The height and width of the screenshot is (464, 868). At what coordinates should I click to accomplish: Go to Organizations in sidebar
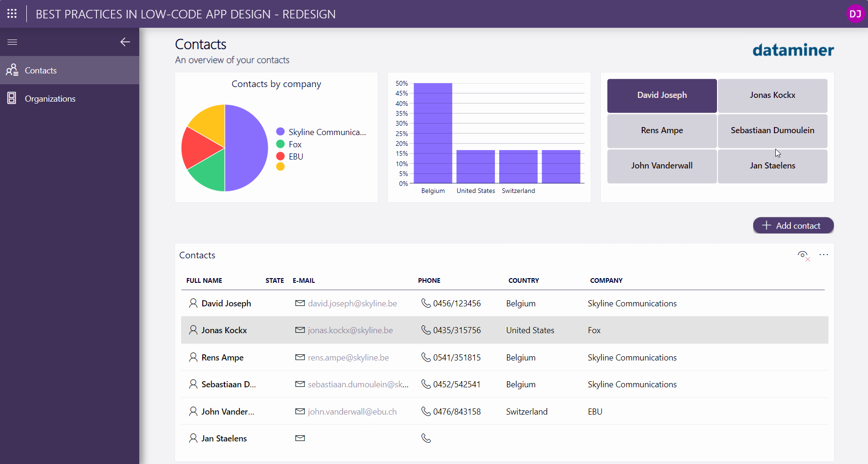coord(50,99)
